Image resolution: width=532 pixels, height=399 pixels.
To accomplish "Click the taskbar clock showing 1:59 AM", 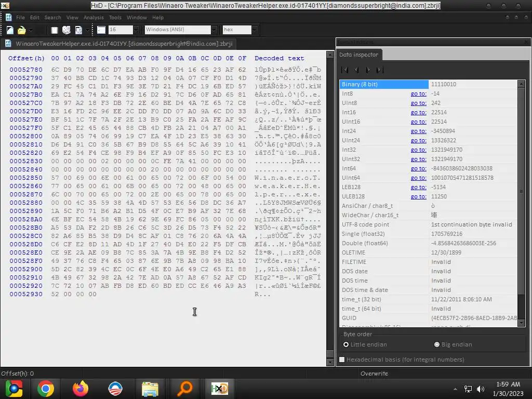I will (x=508, y=384).
